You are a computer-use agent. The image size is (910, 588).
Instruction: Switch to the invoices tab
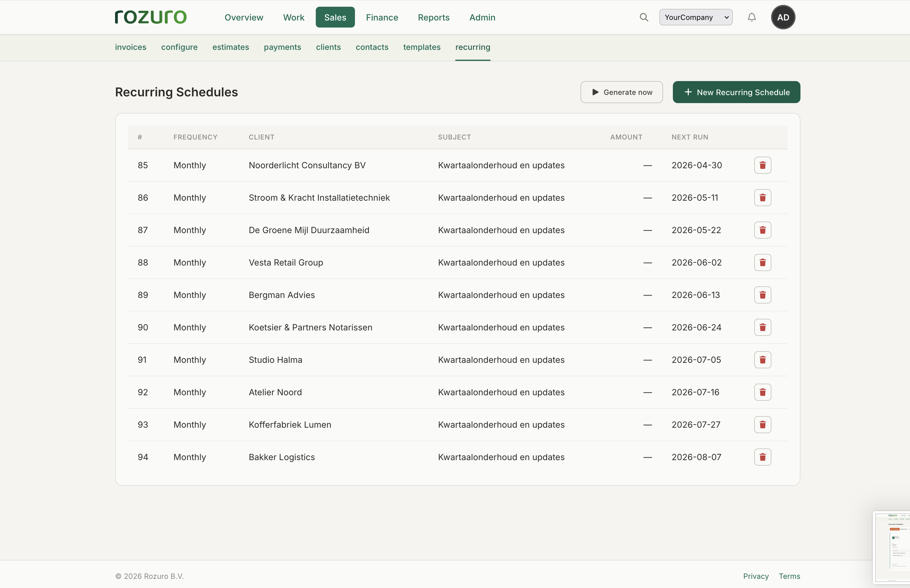coord(131,47)
